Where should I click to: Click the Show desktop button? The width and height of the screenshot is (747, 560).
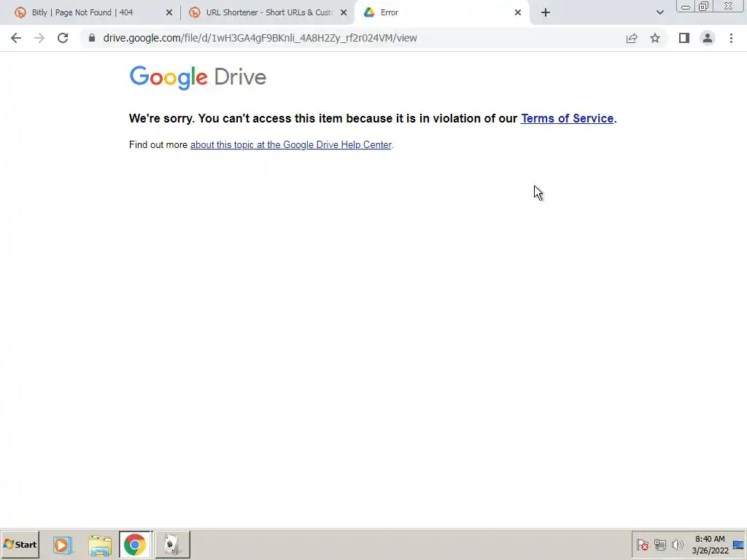pyautogui.click(x=738, y=544)
